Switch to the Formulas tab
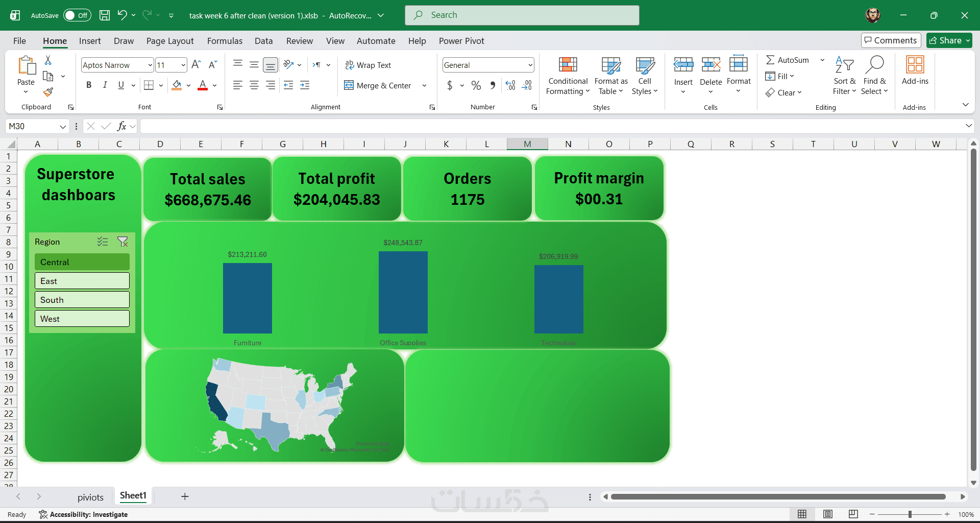 pyautogui.click(x=225, y=41)
